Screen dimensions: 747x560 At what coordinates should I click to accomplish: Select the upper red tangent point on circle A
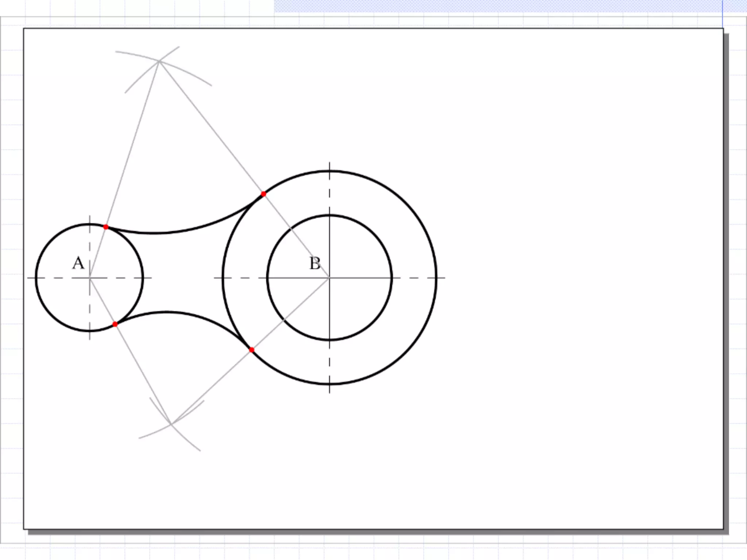(106, 227)
